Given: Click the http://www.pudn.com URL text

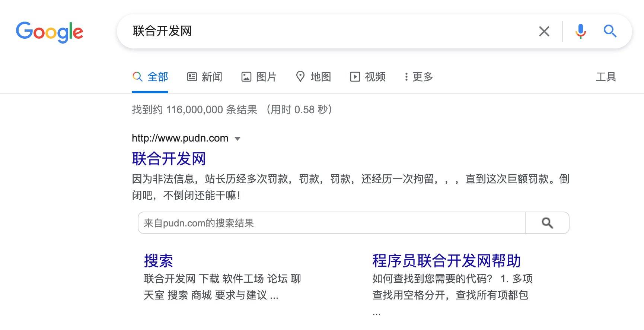Looking at the screenshot, I should pyautogui.click(x=180, y=138).
